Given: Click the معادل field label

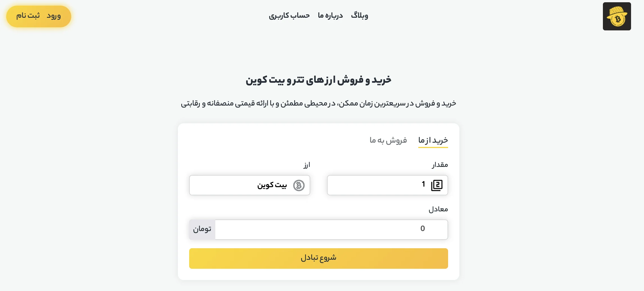Looking at the screenshot, I should click(x=438, y=209).
